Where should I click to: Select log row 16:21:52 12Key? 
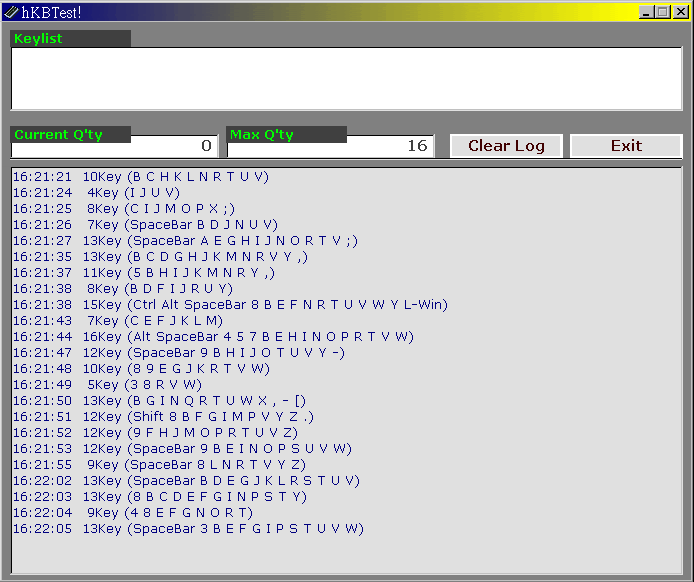(155, 432)
